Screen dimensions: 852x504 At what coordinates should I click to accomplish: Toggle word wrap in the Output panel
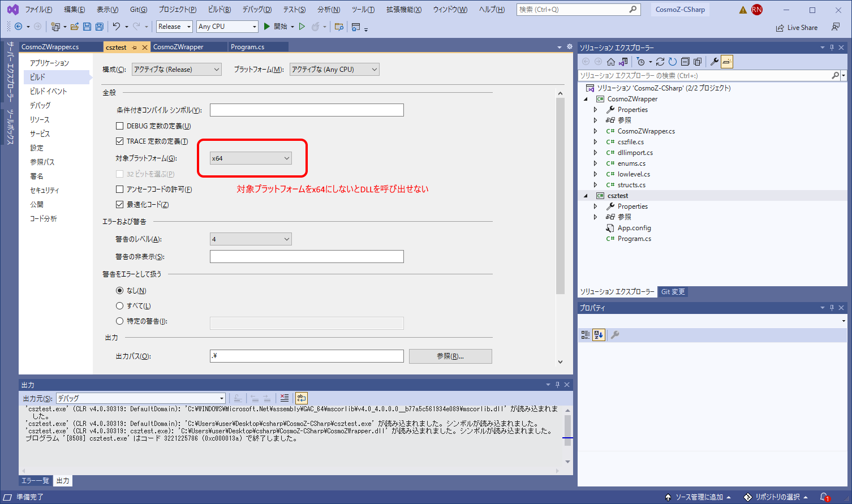[x=301, y=398]
